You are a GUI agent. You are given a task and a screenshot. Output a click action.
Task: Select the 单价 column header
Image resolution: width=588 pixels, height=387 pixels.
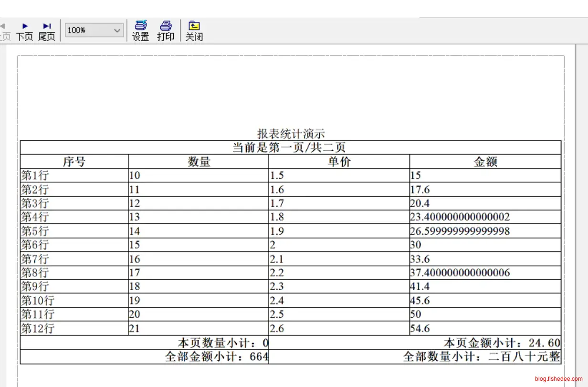pos(339,162)
